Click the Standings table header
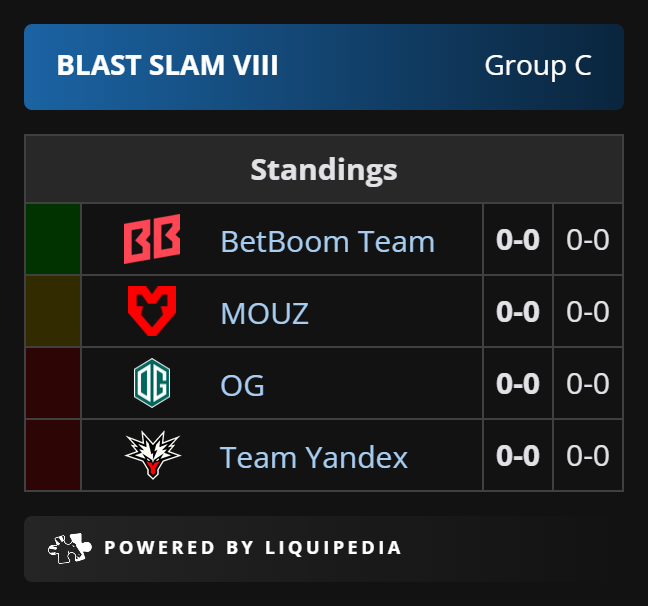The height and width of the screenshot is (606, 648). (324, 169)
